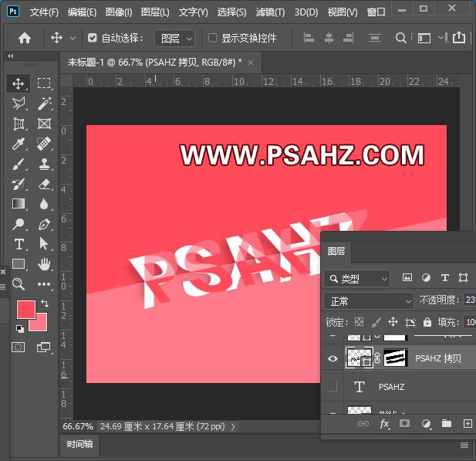
Task: Hide the PSAHZ 拷贝 layer
Action: click(x=333, y=358)
